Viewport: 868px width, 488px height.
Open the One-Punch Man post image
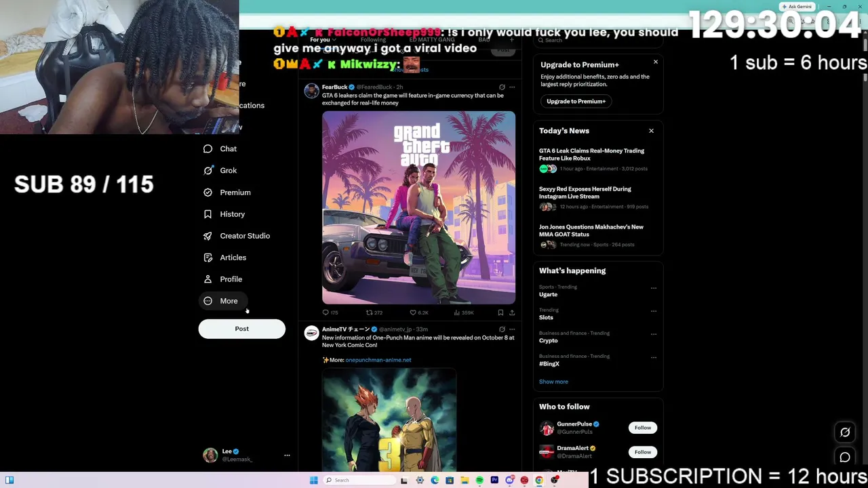coord(389,420)
